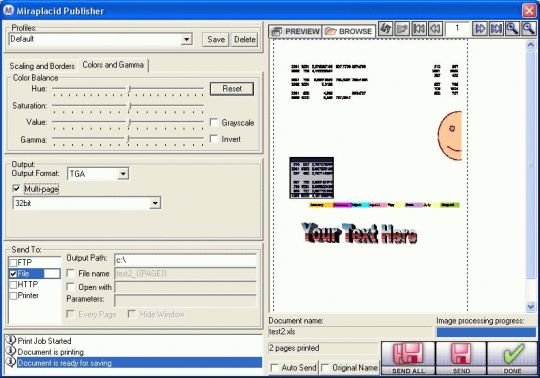Image resolution: width=540 pixels, height=378 pixels.
Task: Click the 'Your Text Here' preview graphic
Action: tap(360, 233)
